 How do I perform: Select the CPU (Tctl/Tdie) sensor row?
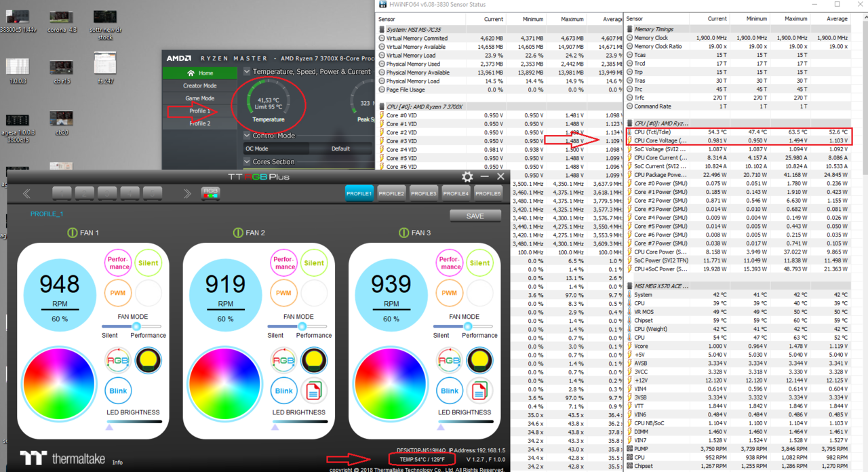738,132
